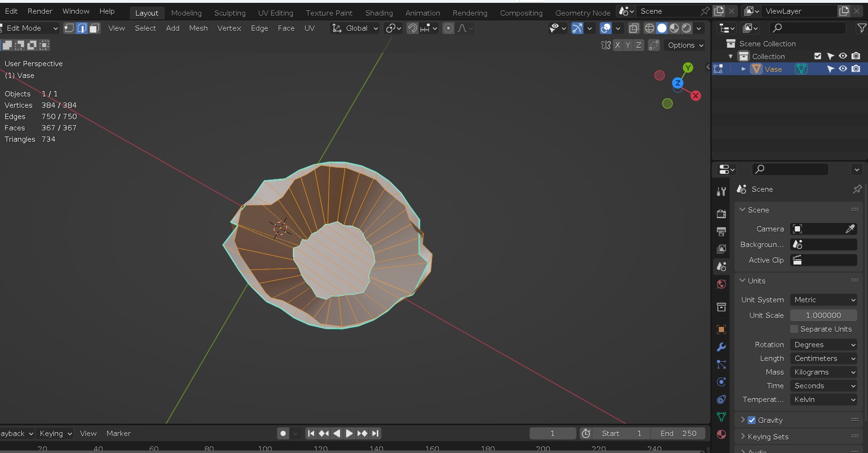Open the Object Data mesh properties tab
868x453 pixels.
click(x=721, y=417)
